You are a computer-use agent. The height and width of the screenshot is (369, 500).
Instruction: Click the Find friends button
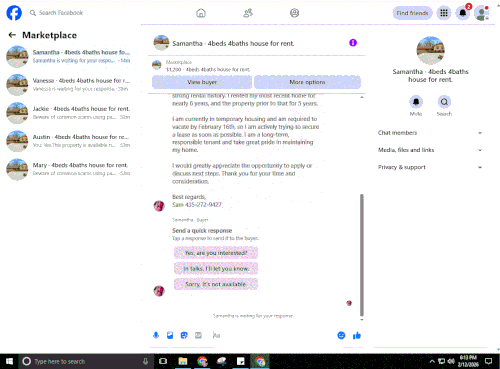click(412, 13)
